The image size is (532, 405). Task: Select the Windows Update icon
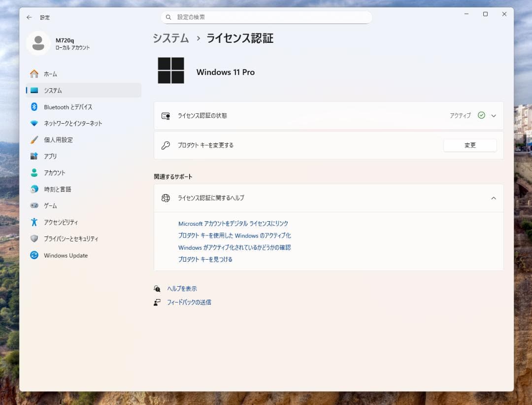33,255
